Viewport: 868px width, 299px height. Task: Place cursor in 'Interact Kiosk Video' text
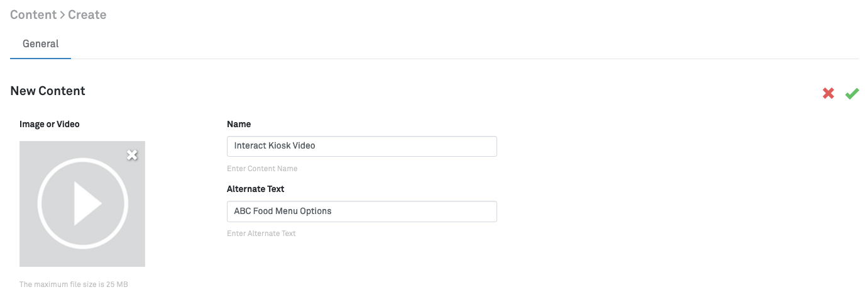tap(275, 145)
